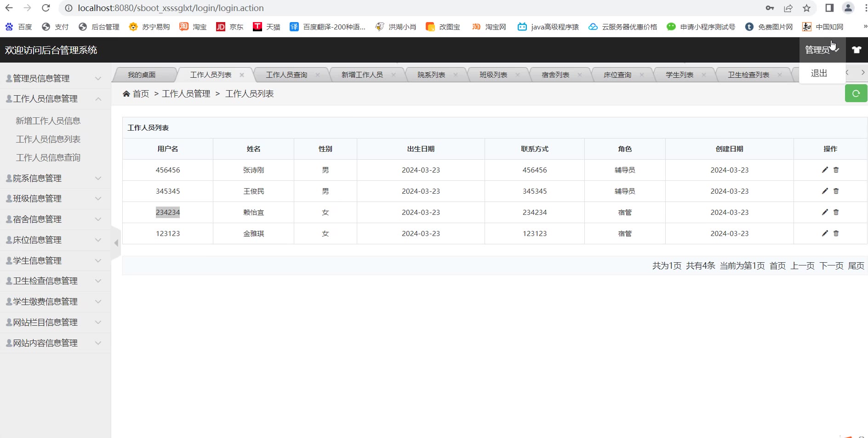
Task: Expand 学生信息管理 menu
Action: tap(55, 260)
